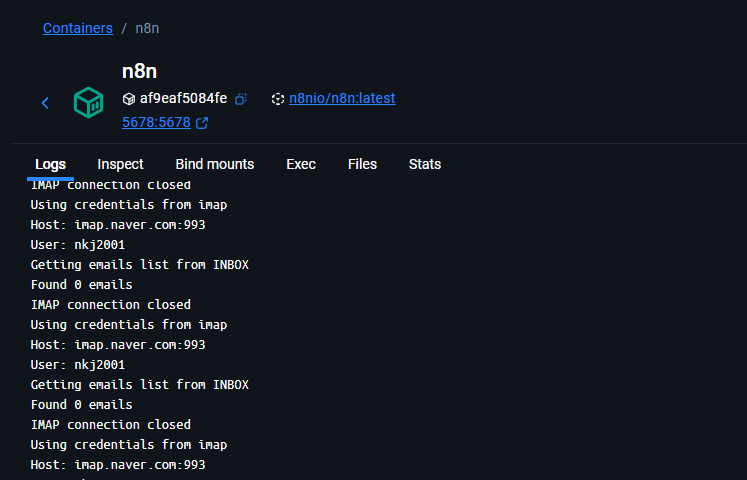Open the Files tab
This screenshot has height=480, width=747.
[x=362, y=164]
